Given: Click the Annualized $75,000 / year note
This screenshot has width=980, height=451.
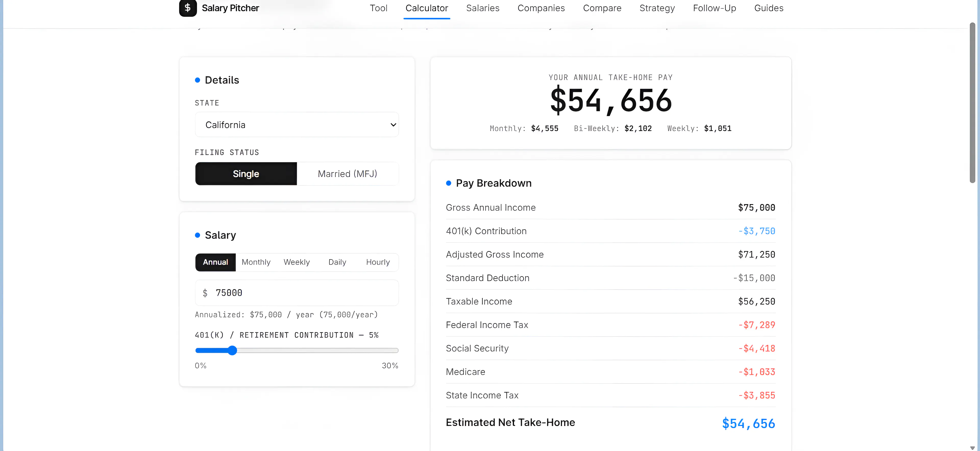Looking at the screenshot, I should (286, 315).
